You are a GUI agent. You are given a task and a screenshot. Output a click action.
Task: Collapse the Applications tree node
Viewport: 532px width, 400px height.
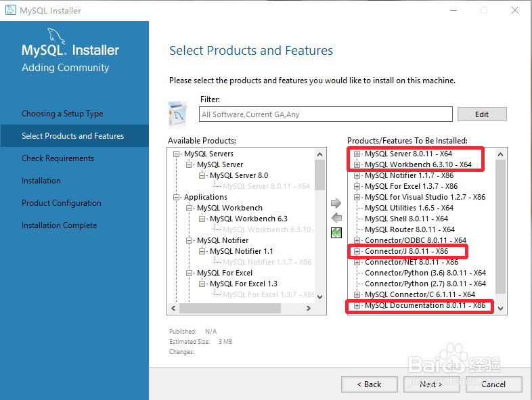pos(176,197)
